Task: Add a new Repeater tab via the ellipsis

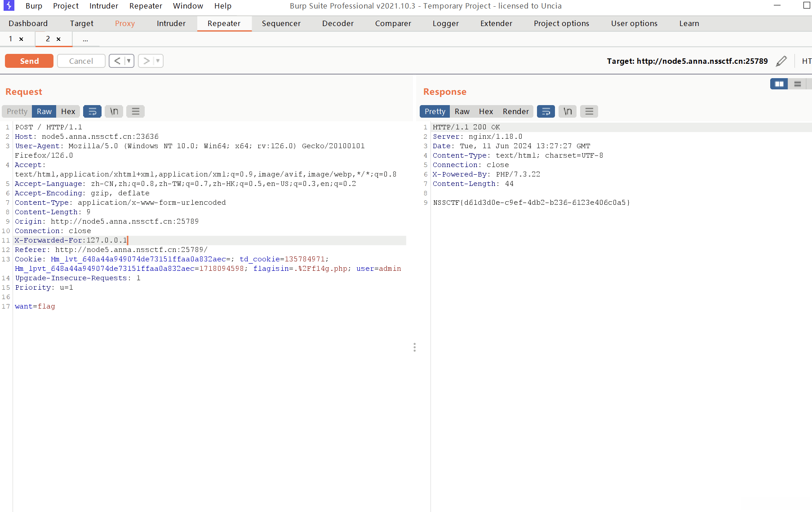Action: (x=85, y=39)
